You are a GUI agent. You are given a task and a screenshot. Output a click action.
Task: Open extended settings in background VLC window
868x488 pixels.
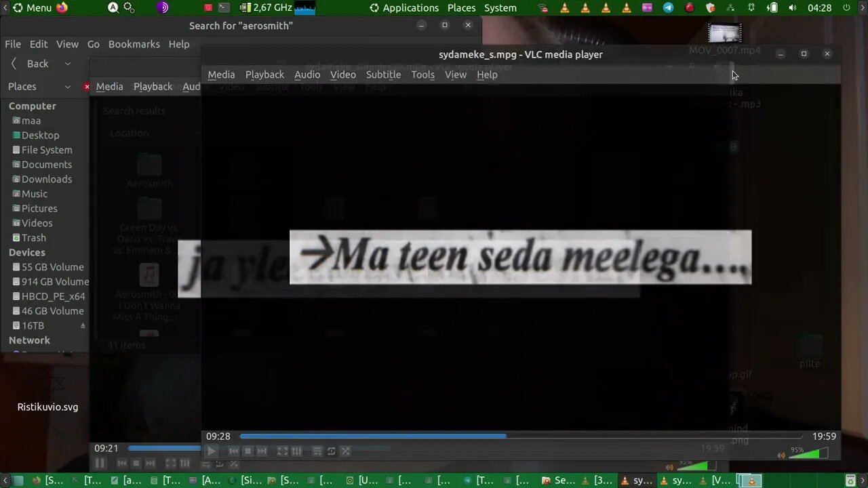[x=185, y=464]
